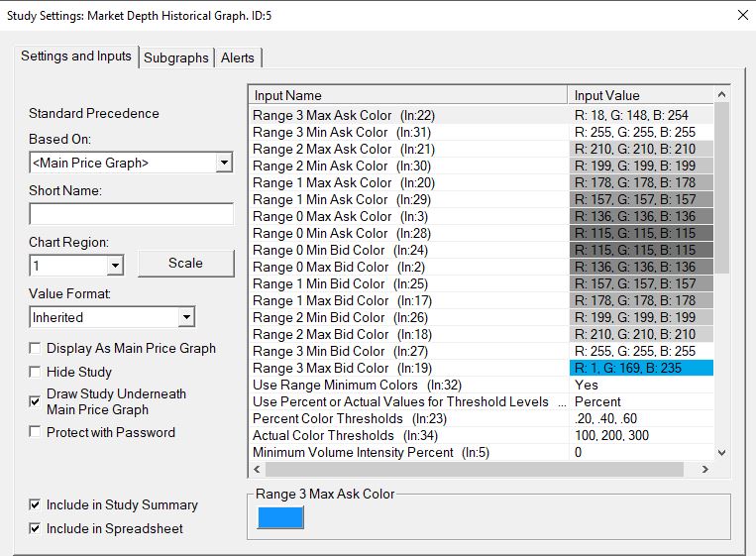The height and width of the screenshot is (556, 756).
Task: Click the R: 18, G: 148, B: 254 value
Action: [x=641, y=115]
